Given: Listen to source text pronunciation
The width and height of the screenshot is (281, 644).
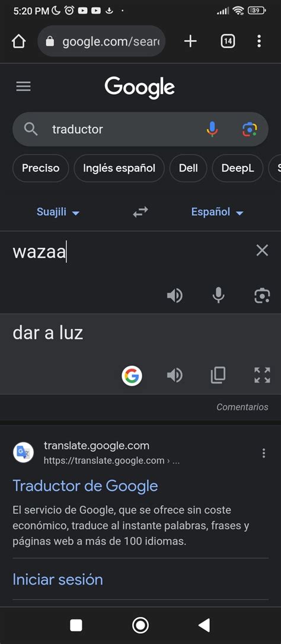Looking at the screenshot, I should coord(175,295).
